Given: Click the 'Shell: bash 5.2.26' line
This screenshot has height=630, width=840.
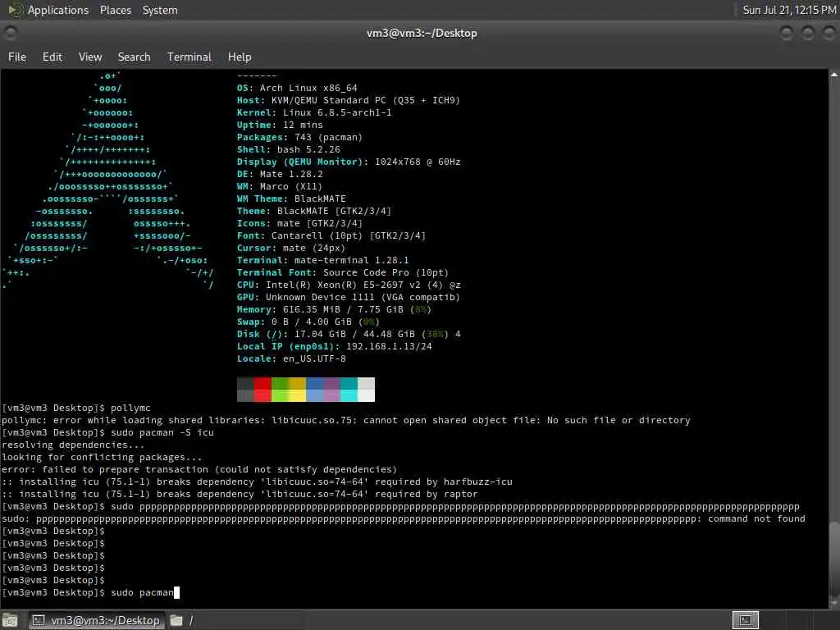Looking at the screenshot, I should [288, 149].
